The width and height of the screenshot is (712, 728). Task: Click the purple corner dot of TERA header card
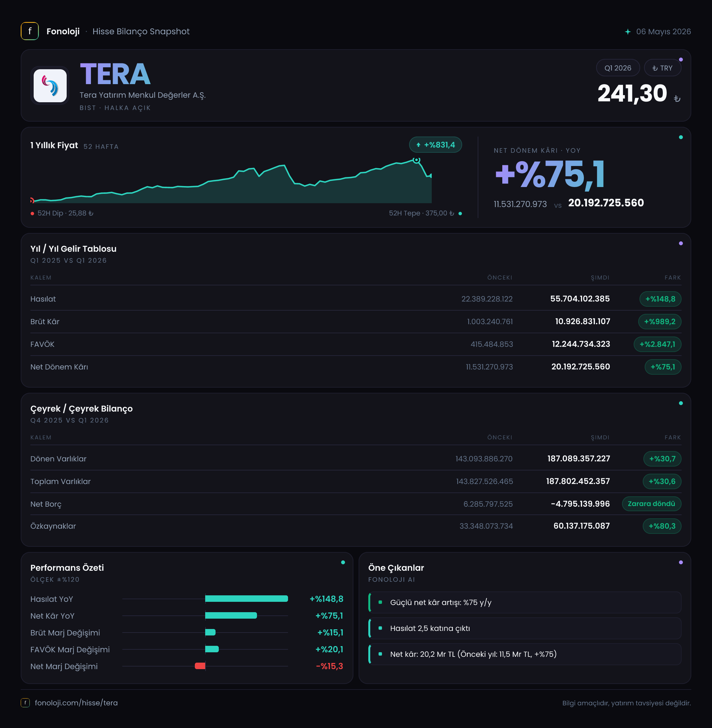coord(681,60)
